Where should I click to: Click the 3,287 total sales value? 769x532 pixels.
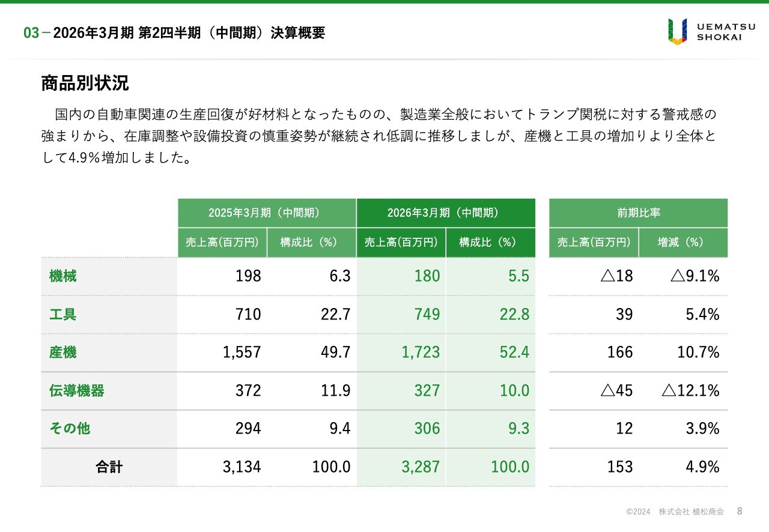(421, 467)
